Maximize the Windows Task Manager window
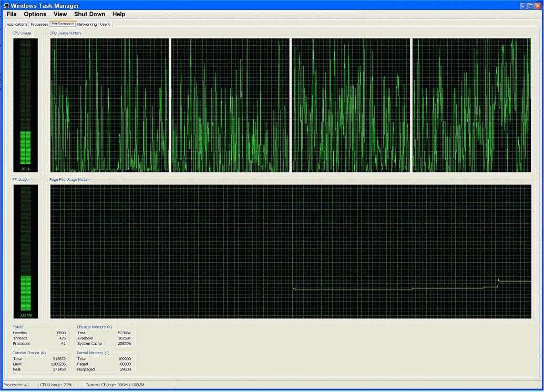 (530, 6)
